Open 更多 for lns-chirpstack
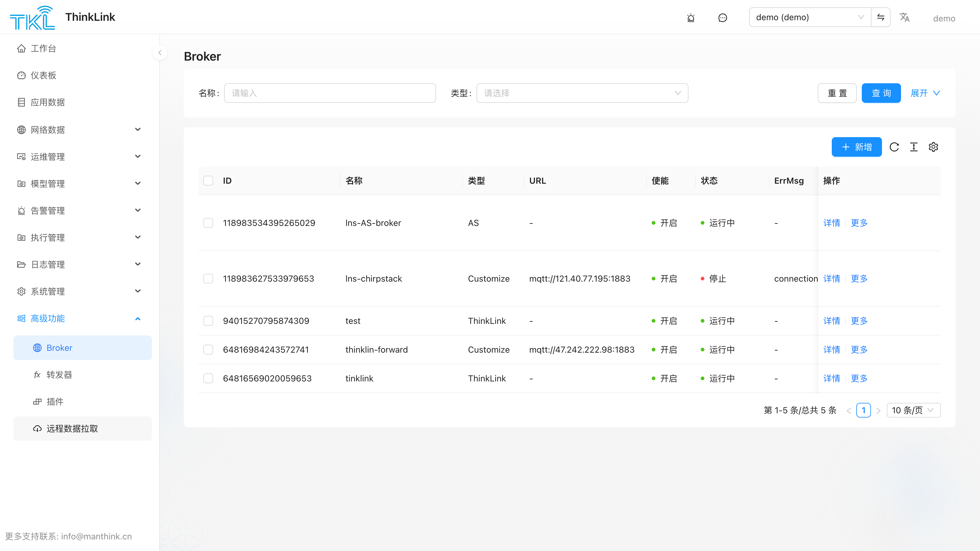This screenshot has height=551, width=980. click(859, 278)
